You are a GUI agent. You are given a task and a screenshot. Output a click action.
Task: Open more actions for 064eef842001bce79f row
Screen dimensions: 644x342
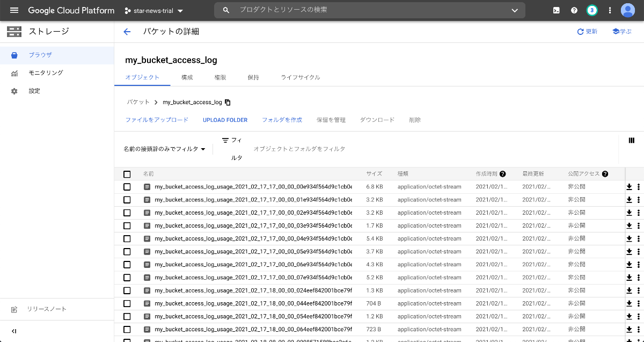[639, 329]
